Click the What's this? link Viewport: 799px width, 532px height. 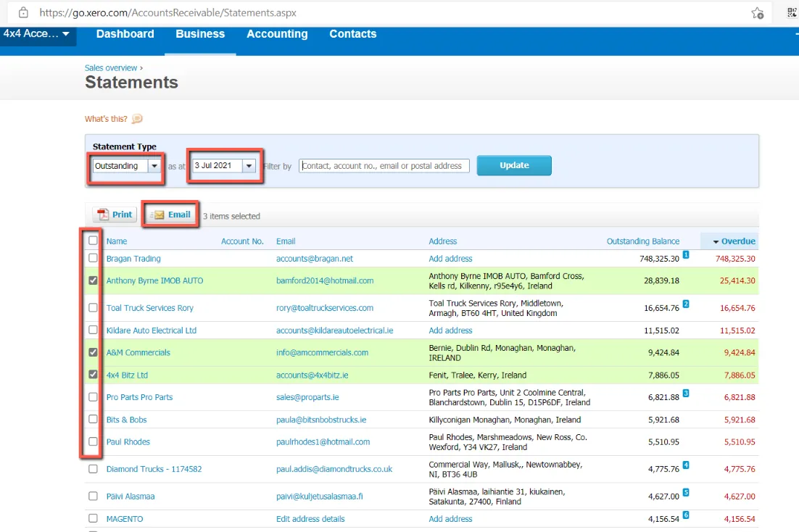click(106, 119)
